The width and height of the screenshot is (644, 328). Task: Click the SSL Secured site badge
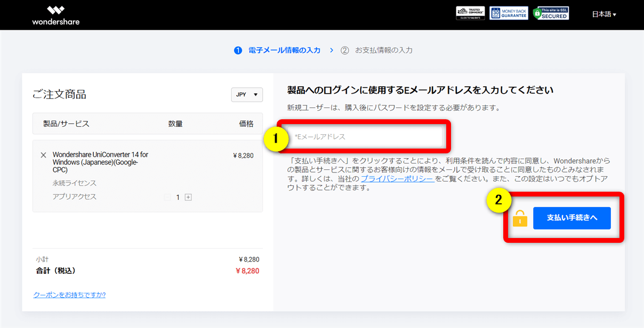[x=550, y=13]
